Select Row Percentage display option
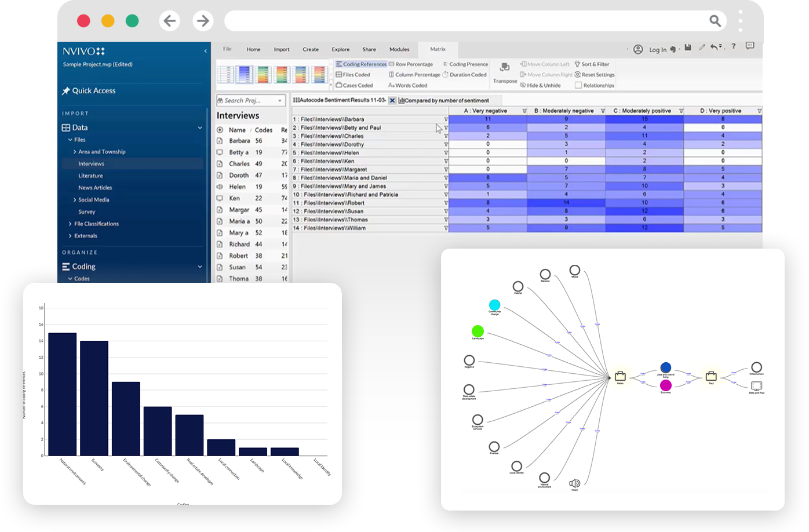The height and width of the screenshot is (532, 809). click(410, 64)
